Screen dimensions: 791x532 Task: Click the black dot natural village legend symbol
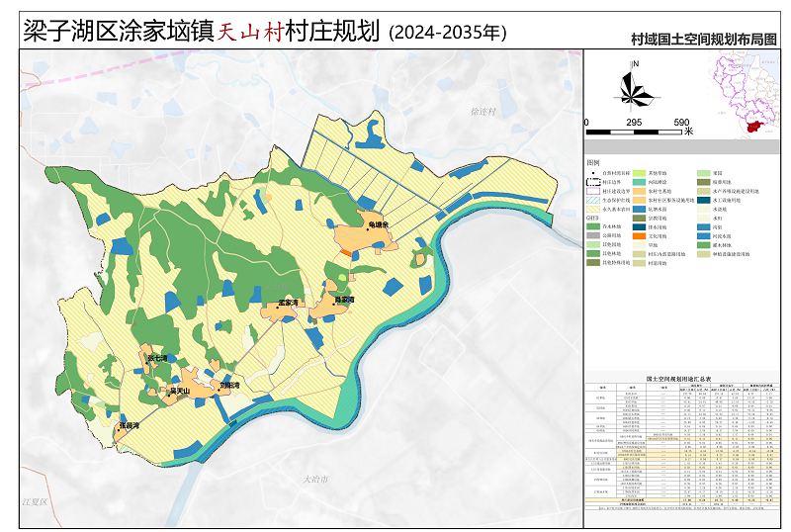point(594,173)
